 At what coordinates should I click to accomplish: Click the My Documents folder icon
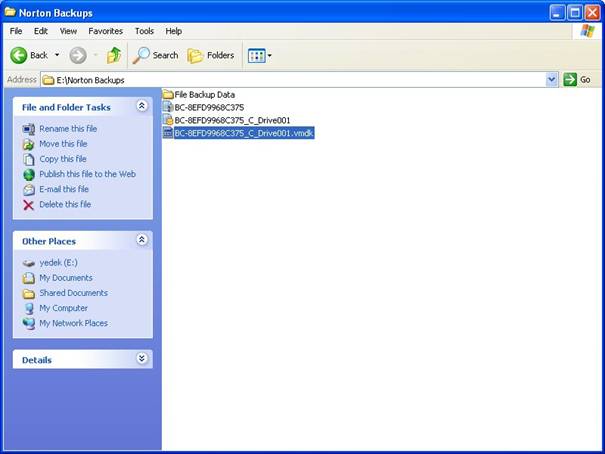(29, 278)
